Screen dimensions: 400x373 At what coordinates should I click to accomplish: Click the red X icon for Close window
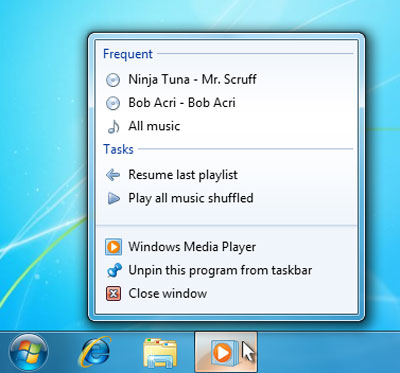click(113, 294)
